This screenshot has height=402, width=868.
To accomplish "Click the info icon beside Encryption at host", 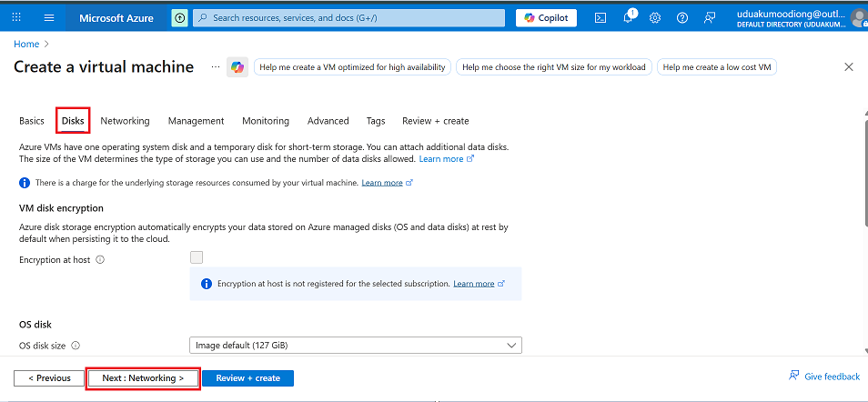I will point(100,260).
